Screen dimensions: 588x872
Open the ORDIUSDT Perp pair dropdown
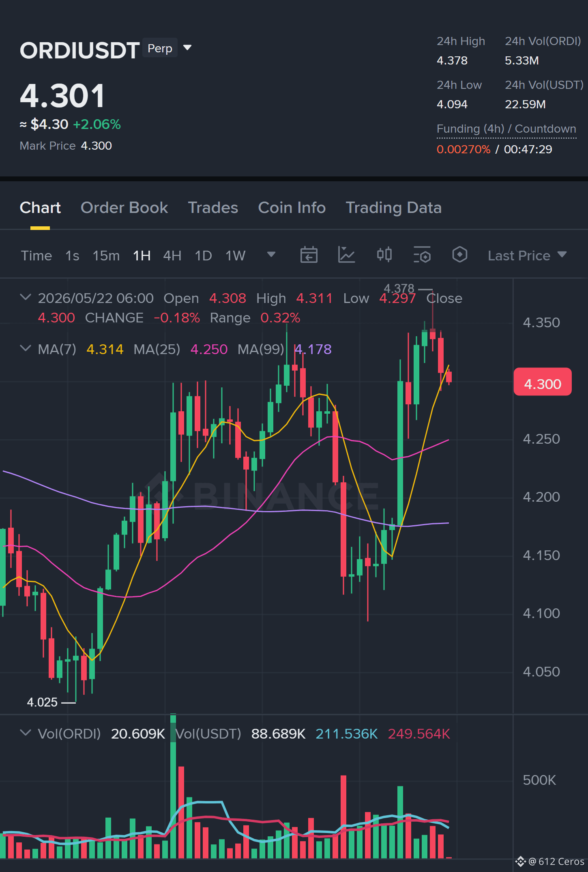tap(187, 48)
